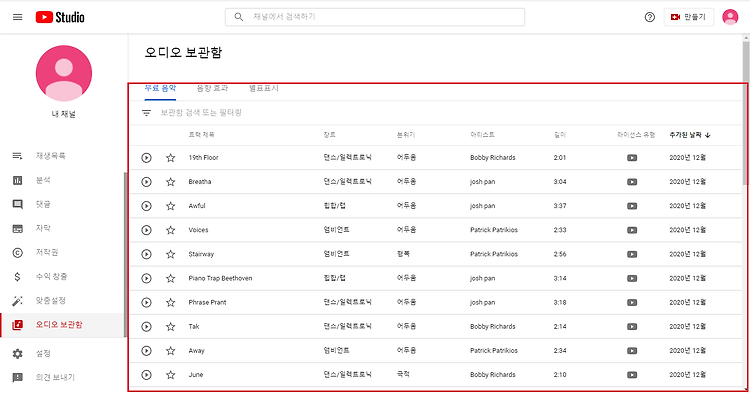The height and width of the screenshot is (393, 750).
Task: Switch to the 별표표시 tab
Action: tap(264, 88)
